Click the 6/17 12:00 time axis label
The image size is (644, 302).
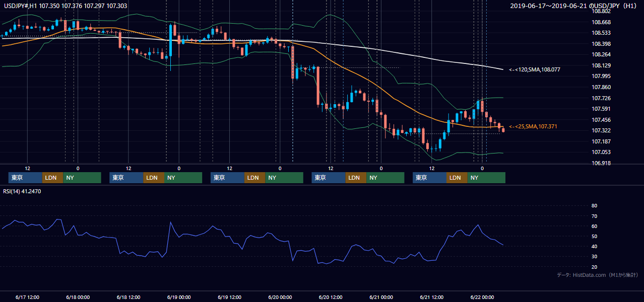28,297
